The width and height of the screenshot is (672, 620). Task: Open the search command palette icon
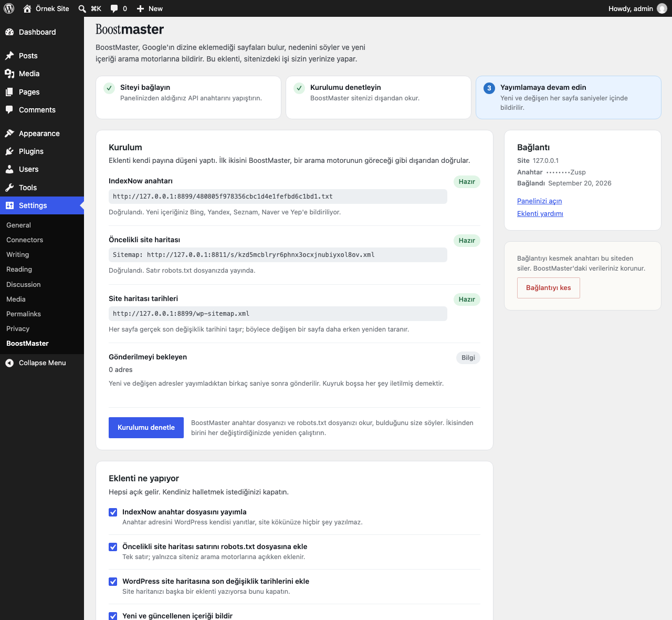(82, 8)
